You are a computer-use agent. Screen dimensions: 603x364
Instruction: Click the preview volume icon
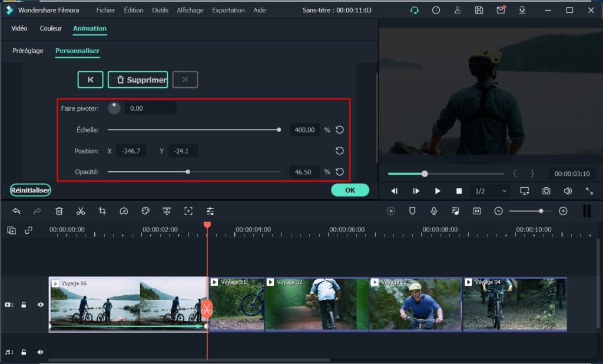coord(568,191)
